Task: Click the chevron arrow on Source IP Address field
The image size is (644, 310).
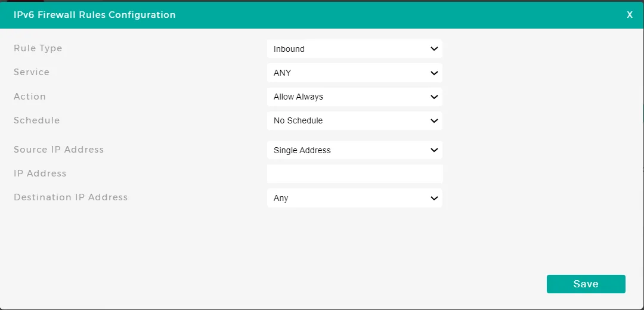Action: click(x=434, y=150)
